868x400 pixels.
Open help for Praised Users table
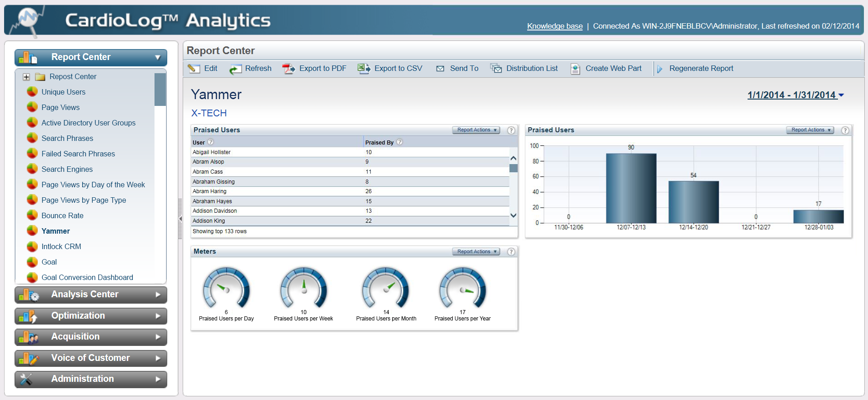(511, 130)
